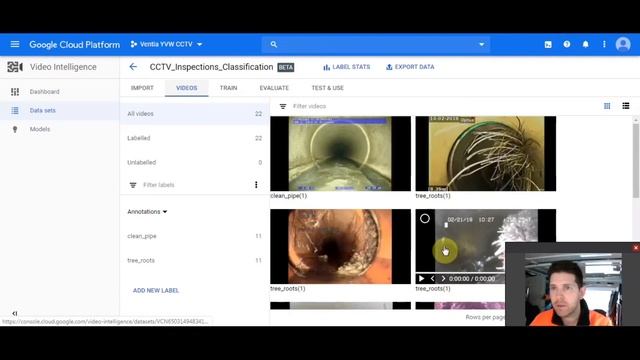Image resolution: width=640 pixels, height=360 pixels.
Task: Select the tree_roots label in Annotations list
Action: point(195,260)
